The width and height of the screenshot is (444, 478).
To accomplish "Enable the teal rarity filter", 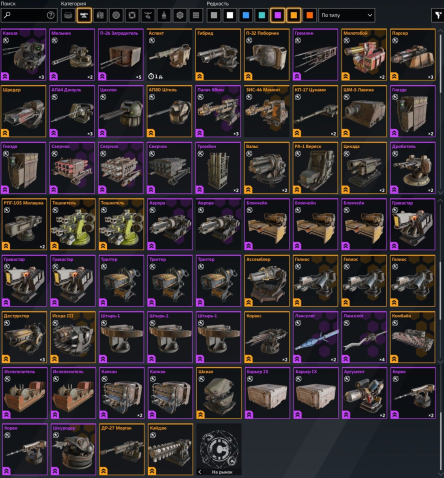I will pyautogui.click(x=262, y=15).
